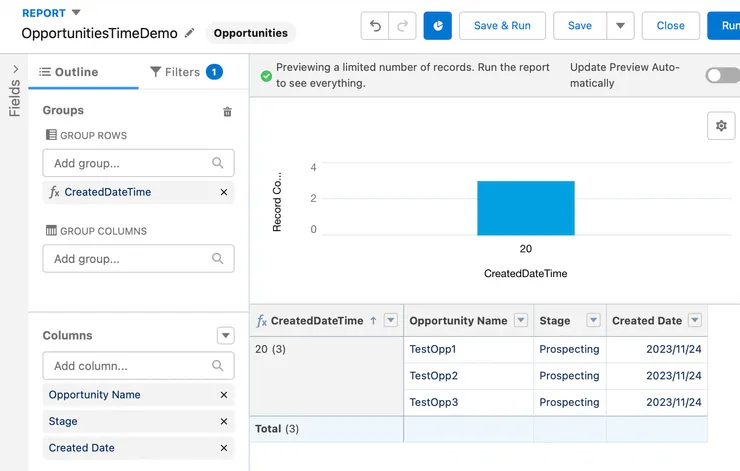Viewport: 740px width, 471px height.
Task: Open Stage column header dropdown
Action: pyautogui.click(x=593, y=321)
